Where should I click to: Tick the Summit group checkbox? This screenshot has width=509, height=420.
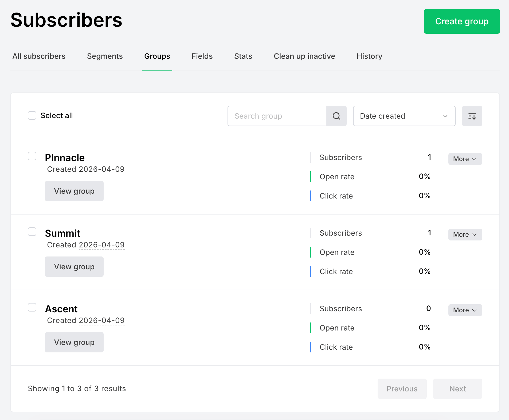(32, 232)
